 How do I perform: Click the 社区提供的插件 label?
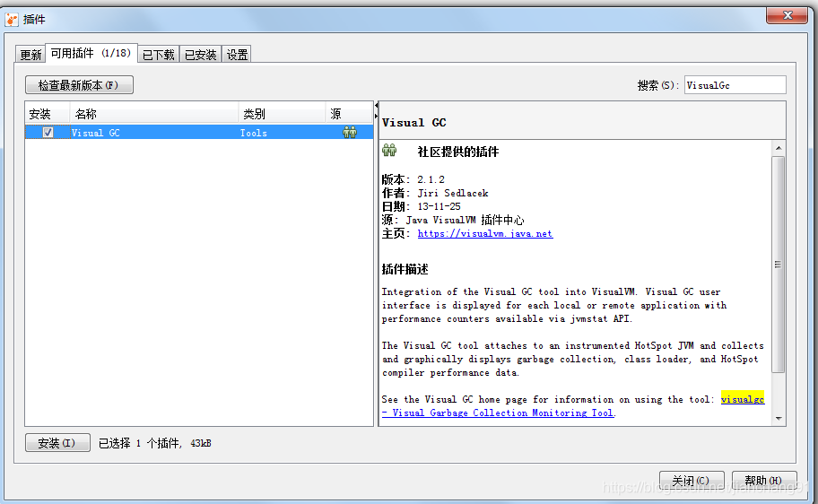[x=458, y=152]
